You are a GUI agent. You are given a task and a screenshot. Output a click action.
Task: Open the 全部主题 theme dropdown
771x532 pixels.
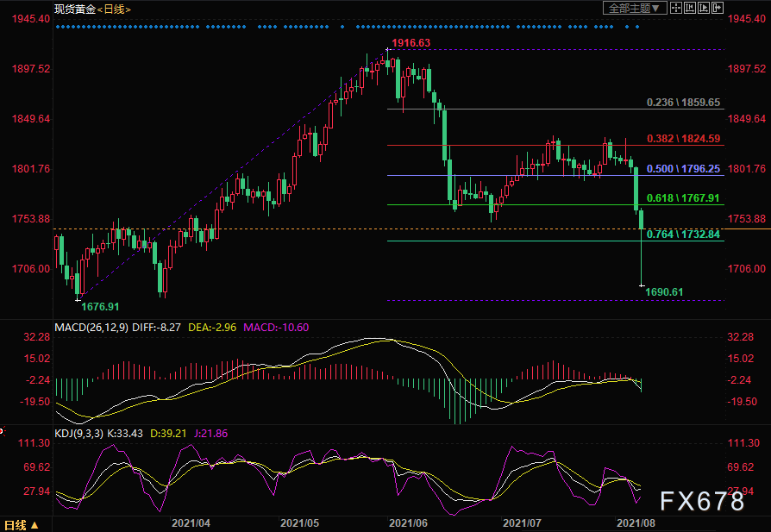(635, 8)
